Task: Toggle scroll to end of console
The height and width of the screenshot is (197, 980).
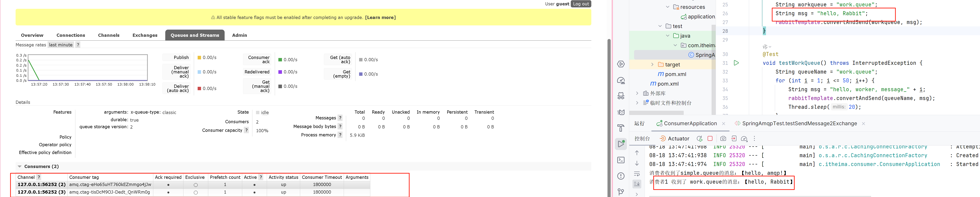Action: pos(637,184)
